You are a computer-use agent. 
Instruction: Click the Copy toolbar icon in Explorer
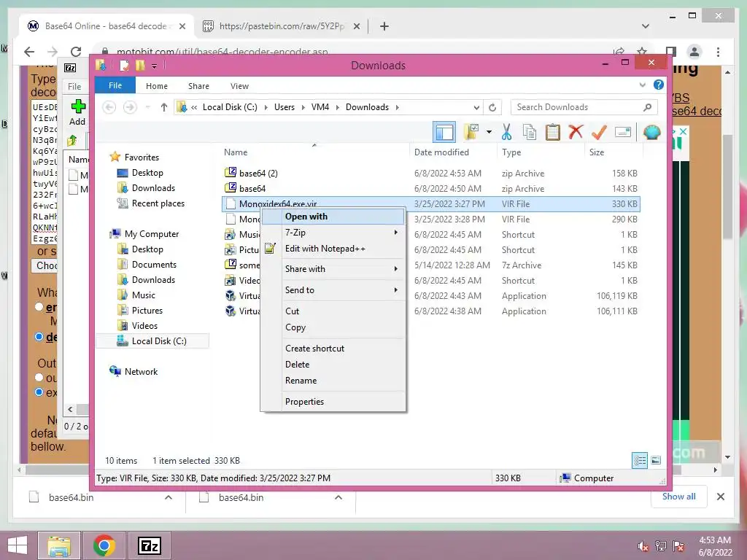pos(530,132)
